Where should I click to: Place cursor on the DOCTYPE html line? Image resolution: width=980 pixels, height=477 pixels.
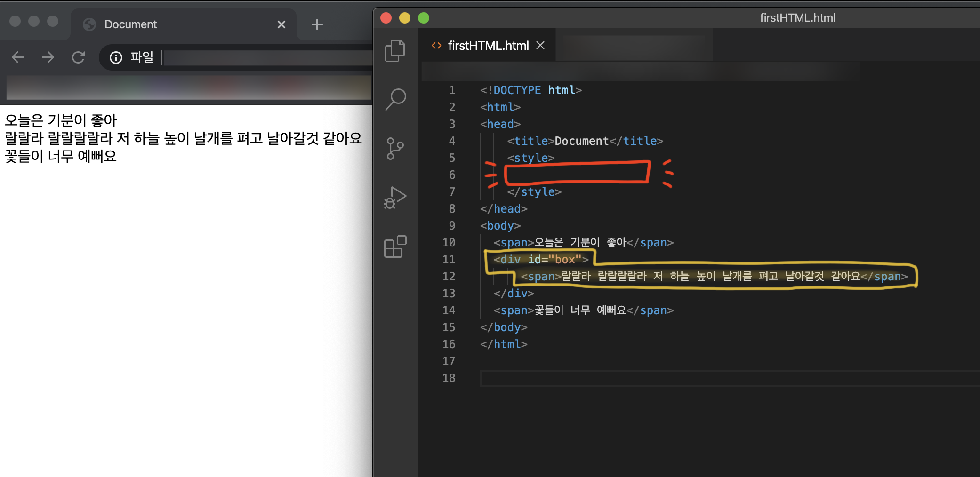pyautogui.click(x=531, y=90)
